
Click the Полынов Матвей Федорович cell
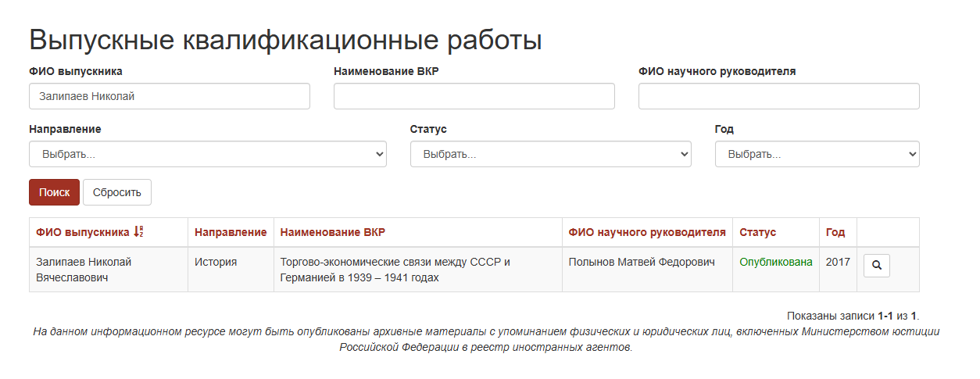coord(642,262)
